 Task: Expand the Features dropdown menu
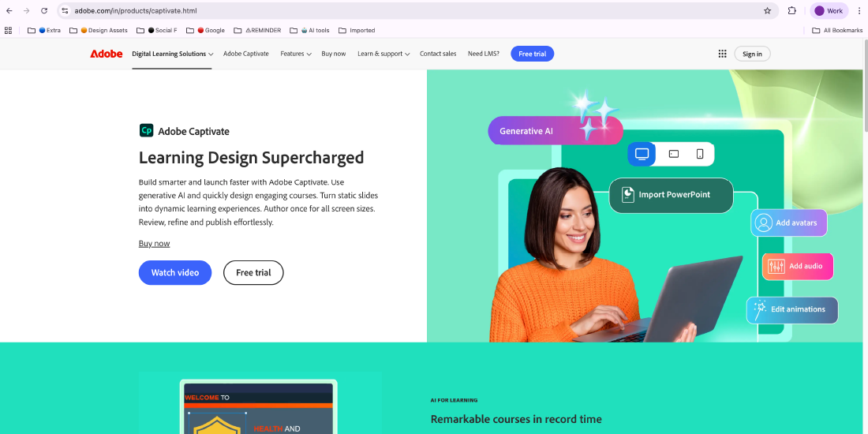(x=296, y=54)
